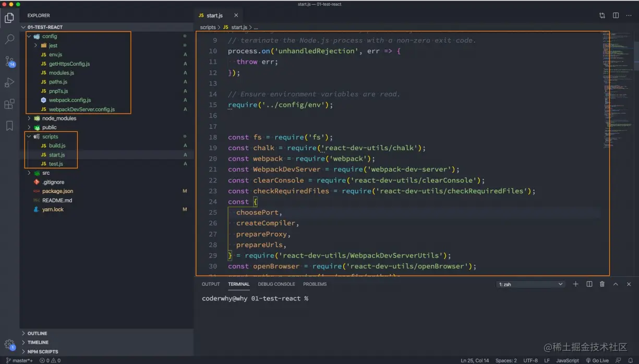Viewport: 639px width, 364px height.
Task: Open Source Control view with 14 changes
Action: click(9, 61)
